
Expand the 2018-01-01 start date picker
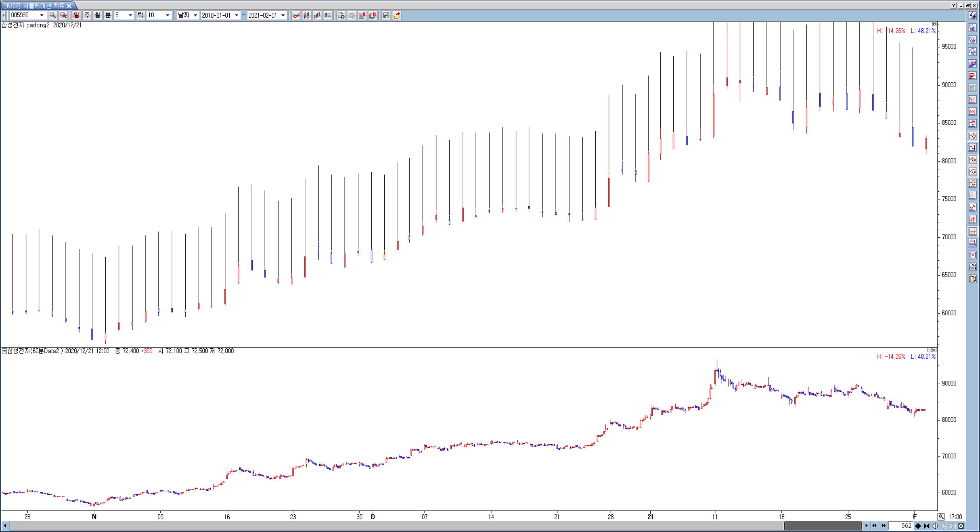[x=237, y=15]
